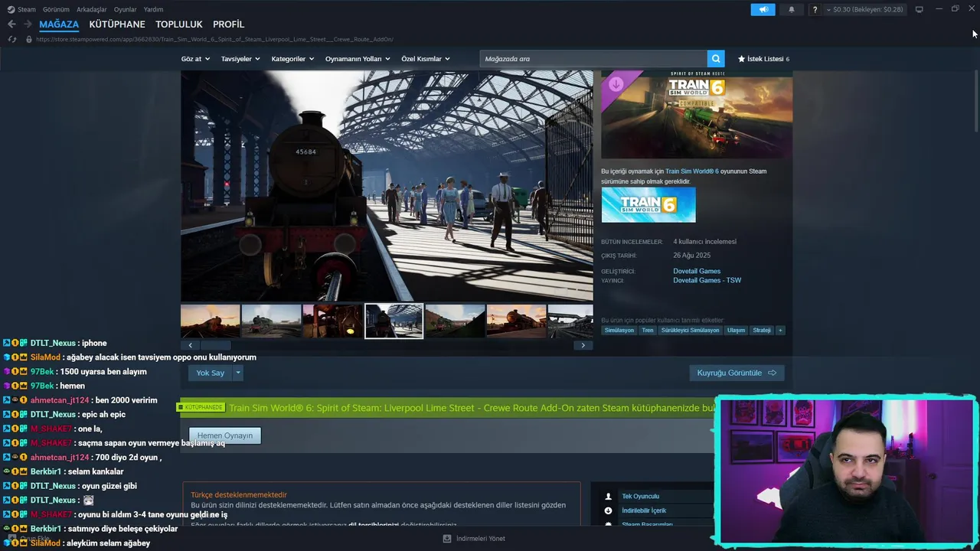
Task: Open the Arkadaşlar menu
Action: pos(92,9)
